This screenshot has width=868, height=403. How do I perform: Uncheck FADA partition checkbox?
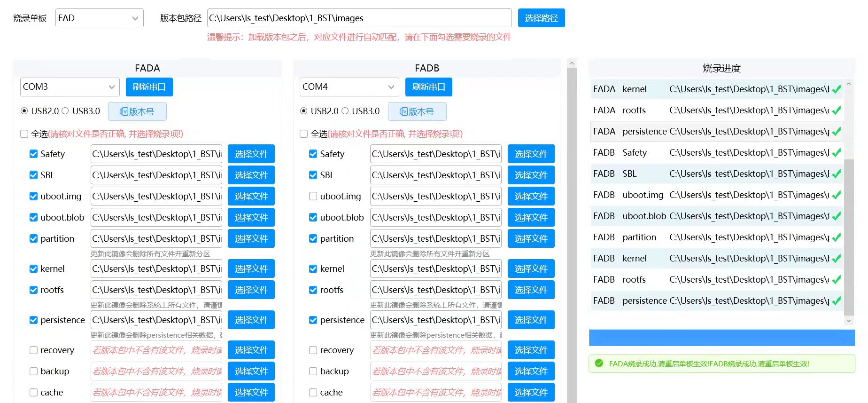[x=33, y=238]
